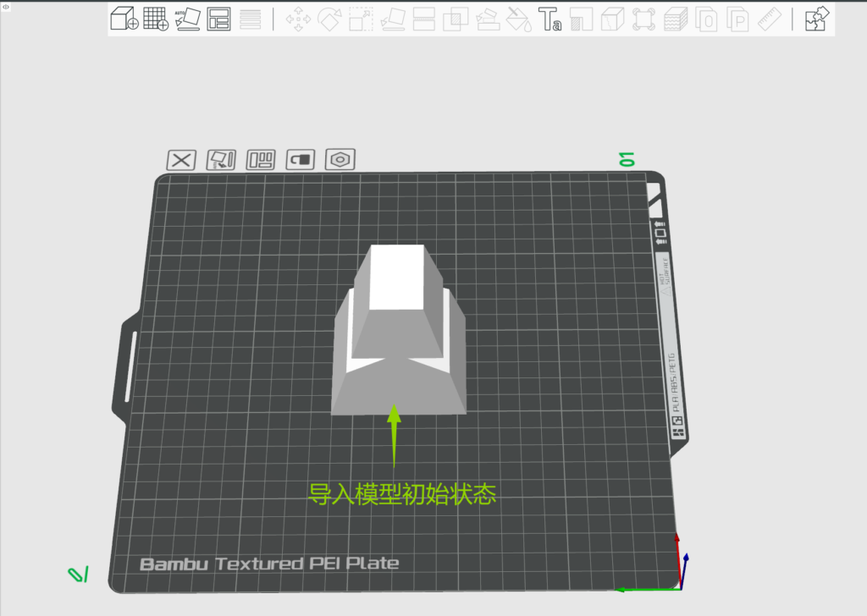Open the Text shape tool

(x=550, y=19)
